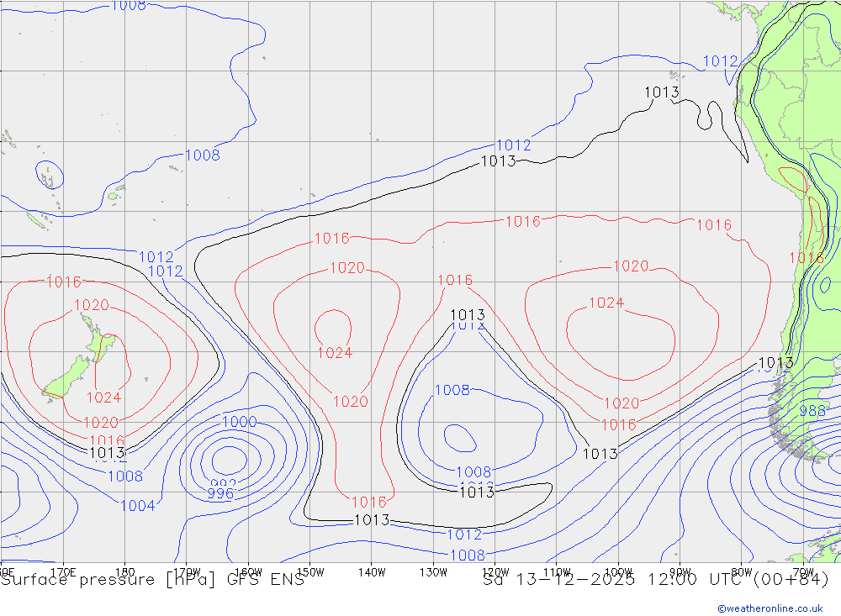Select the 'Surface pressure [hPa] GFS ENS' title
The width and height of the screenshot is (841, 616).
coord(152,580)
